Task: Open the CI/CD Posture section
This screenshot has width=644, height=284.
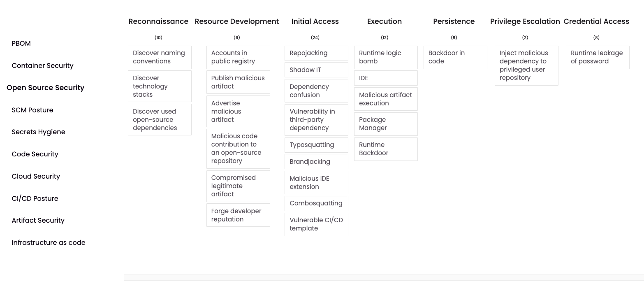Action: point(35,198)
